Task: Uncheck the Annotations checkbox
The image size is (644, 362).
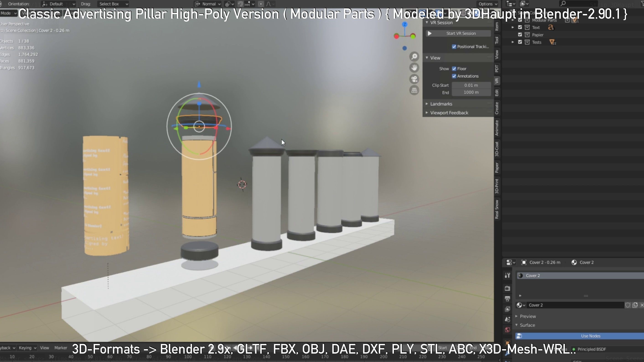Action: click(x=454, y=76)
